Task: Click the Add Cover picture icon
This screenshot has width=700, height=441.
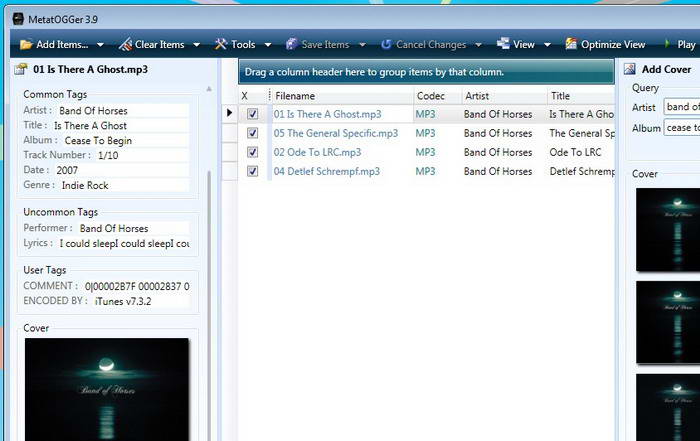Action: point(630,69)
